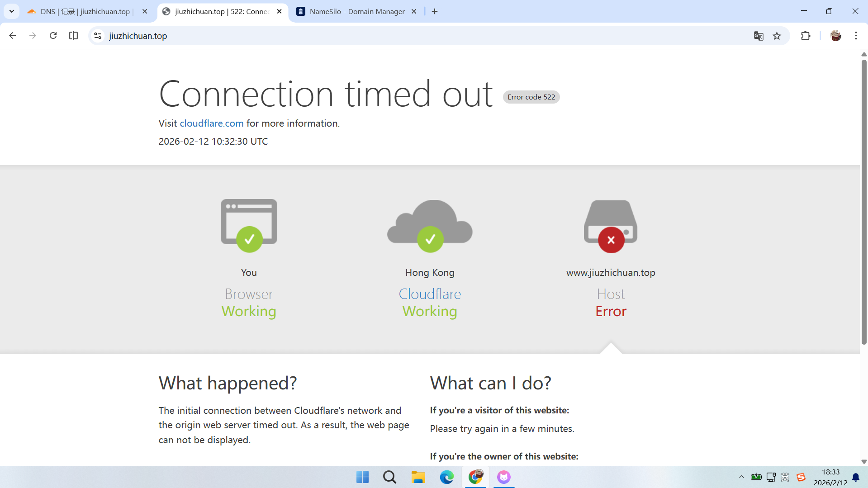The image size is (868, 488).
Task: Open the split view side panel icon
Action: coord(73,36)
